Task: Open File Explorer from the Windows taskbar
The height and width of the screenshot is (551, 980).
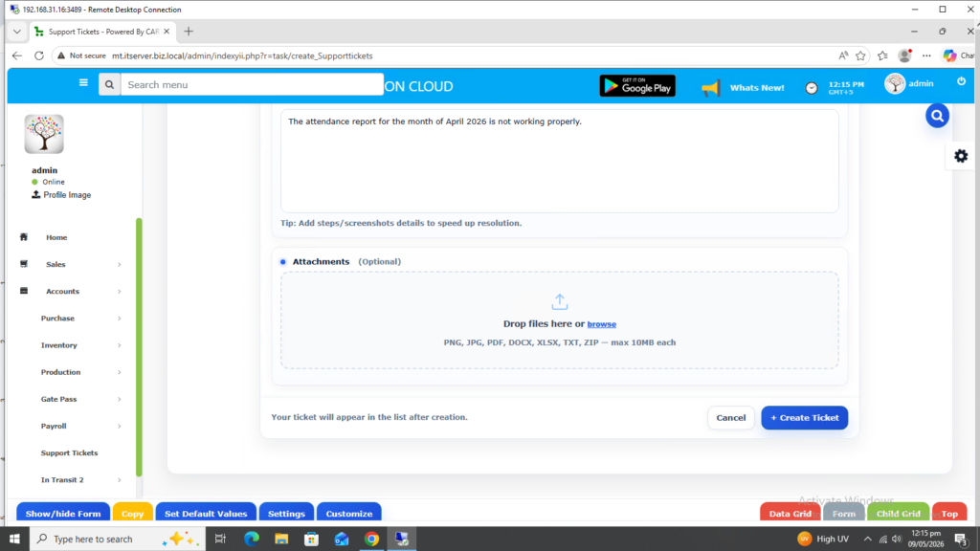Action: 281,539
